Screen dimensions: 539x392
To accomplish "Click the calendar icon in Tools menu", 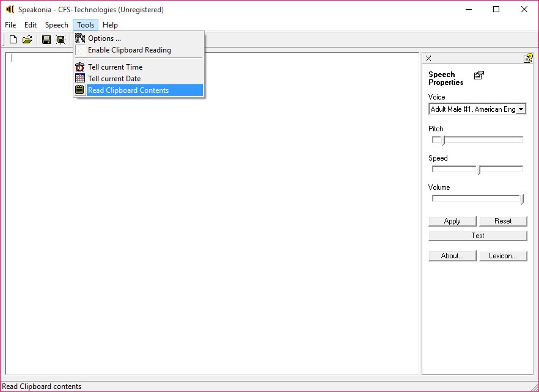I will click(79, 78).
